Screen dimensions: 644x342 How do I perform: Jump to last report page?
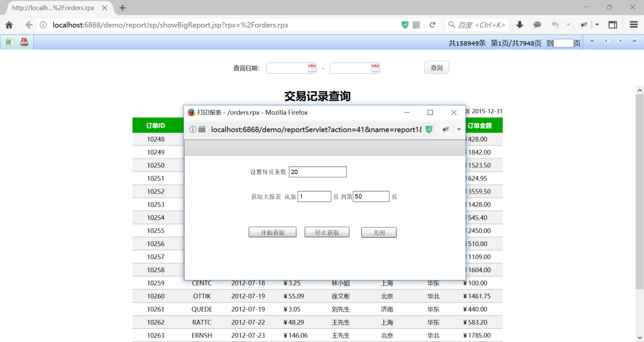click(634, 41)
